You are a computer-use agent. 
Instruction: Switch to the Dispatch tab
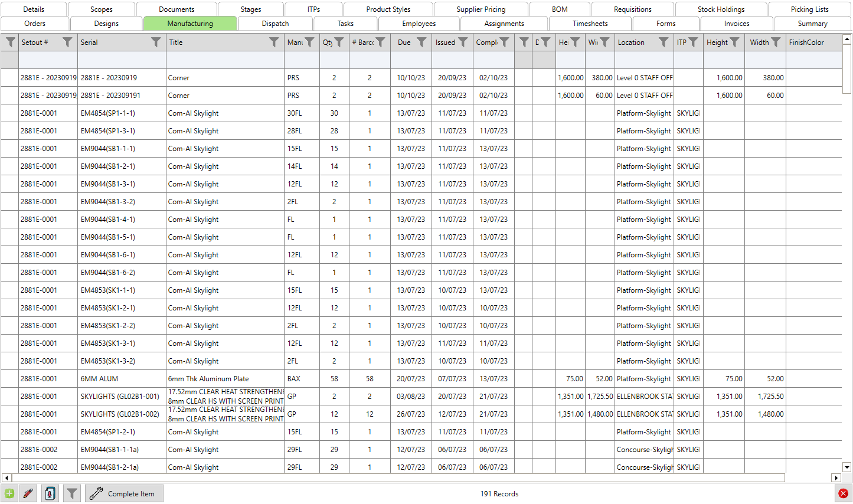(275, 24)
